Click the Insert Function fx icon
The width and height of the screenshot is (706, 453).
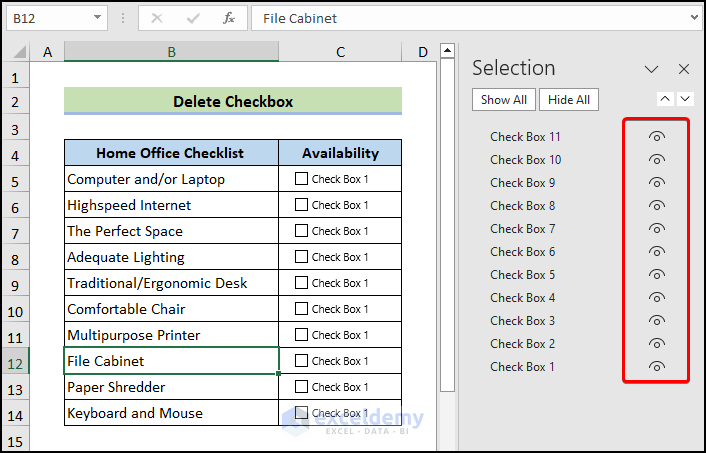tap(229, 18)
